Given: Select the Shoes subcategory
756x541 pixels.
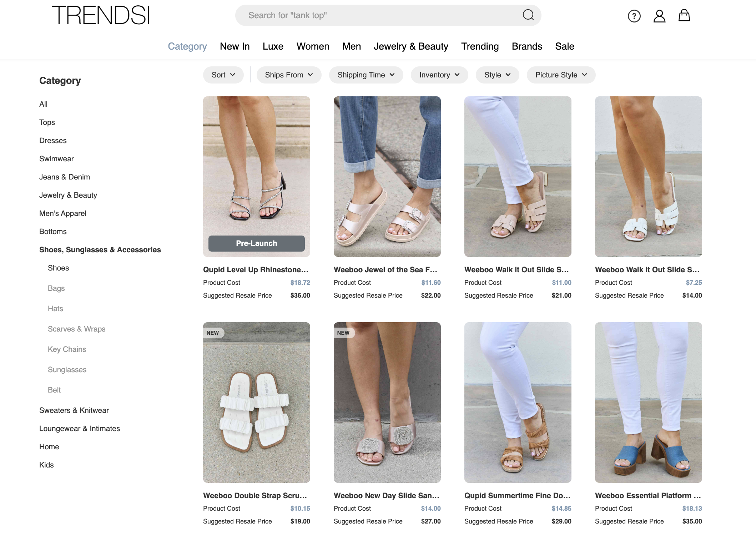Looking at the screenshot, I should point(58,268).
